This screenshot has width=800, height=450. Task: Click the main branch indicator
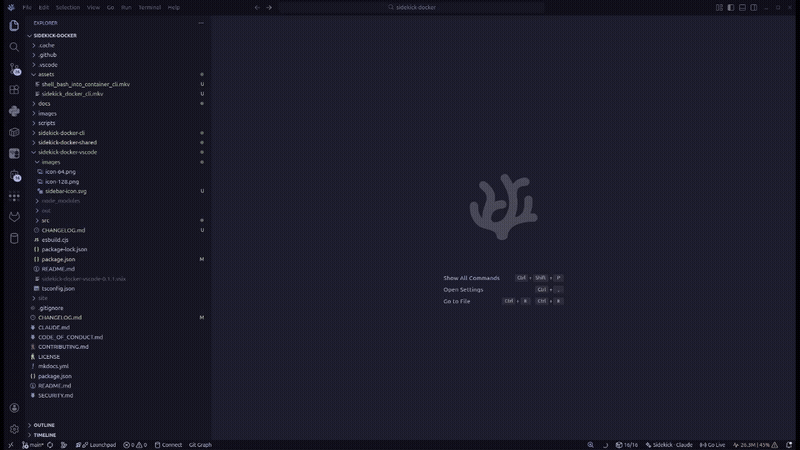pos(33,445)
